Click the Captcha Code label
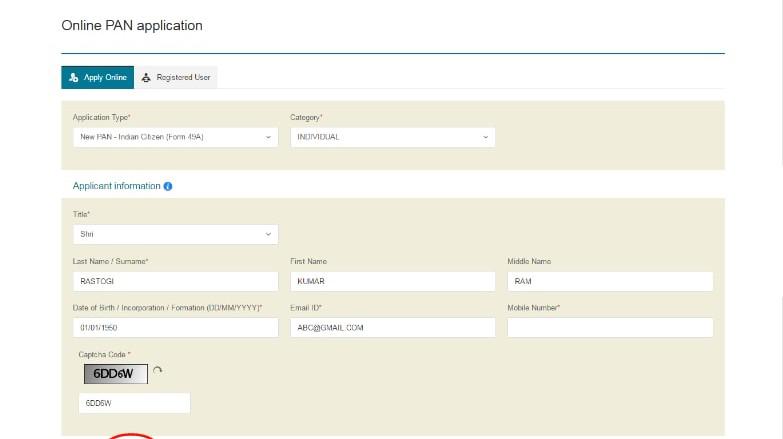The height and width of the screenshot is (439, 783). pyautogui.click(x=104, y=355)
